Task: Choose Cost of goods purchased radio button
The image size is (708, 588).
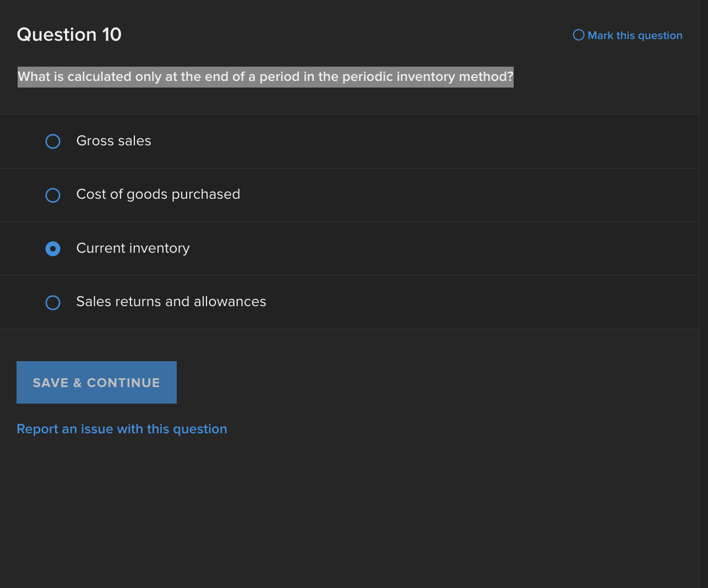Action: click(53, 195)
